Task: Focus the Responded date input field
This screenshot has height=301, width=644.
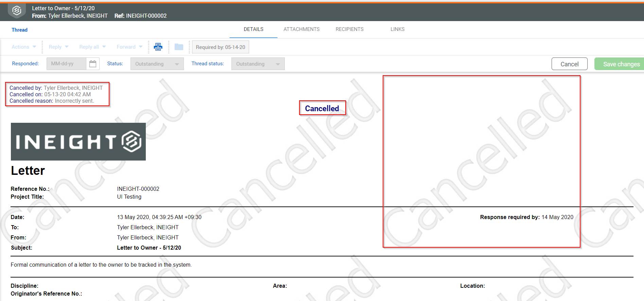Action: (x=66, y=64)
